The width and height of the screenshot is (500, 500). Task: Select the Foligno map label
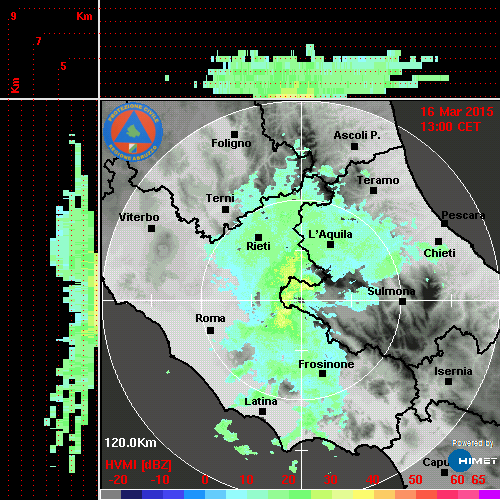[231, 144]
